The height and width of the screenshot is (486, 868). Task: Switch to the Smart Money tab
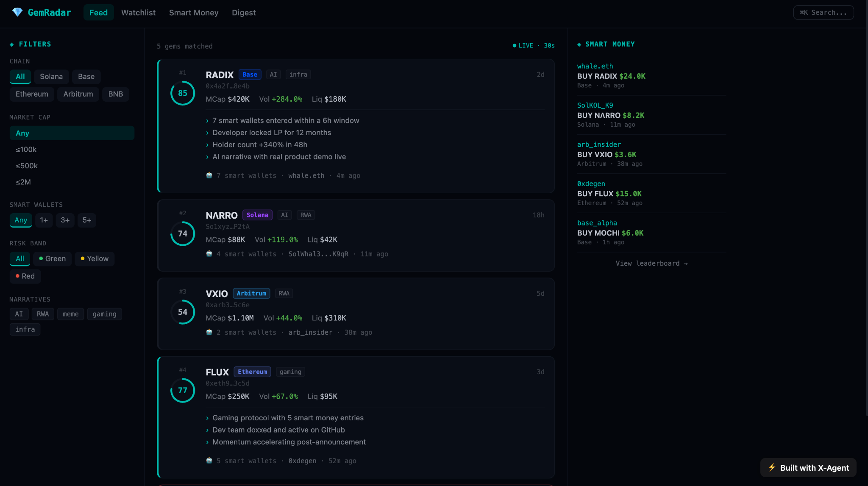194,13
